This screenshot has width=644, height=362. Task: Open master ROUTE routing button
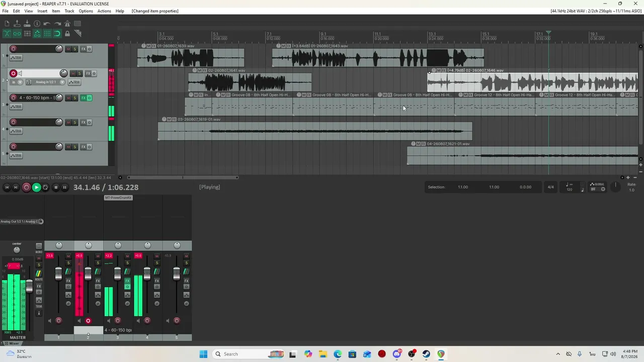(39, 274)
